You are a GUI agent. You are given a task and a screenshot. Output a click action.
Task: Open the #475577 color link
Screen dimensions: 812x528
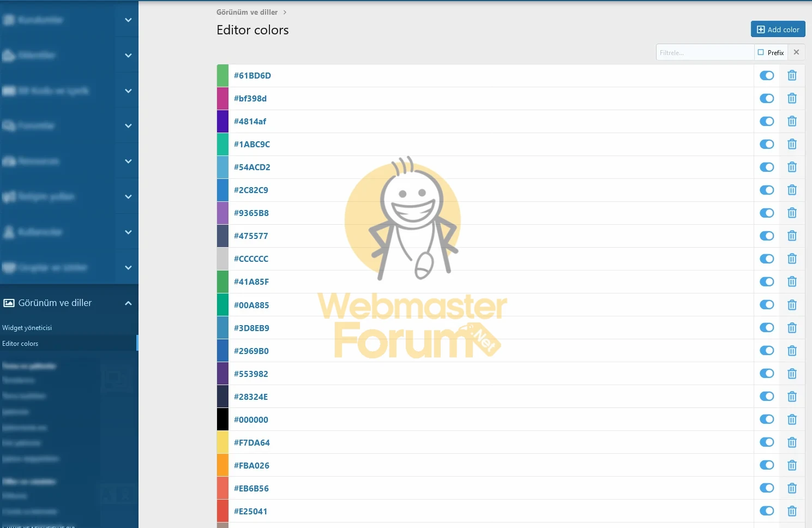[x=251, y=236]
